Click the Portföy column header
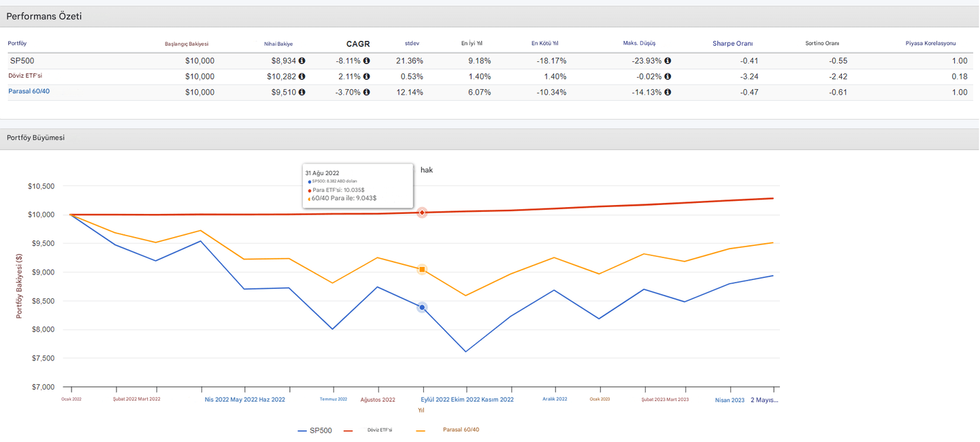980x442 pixels. (17, 44)
